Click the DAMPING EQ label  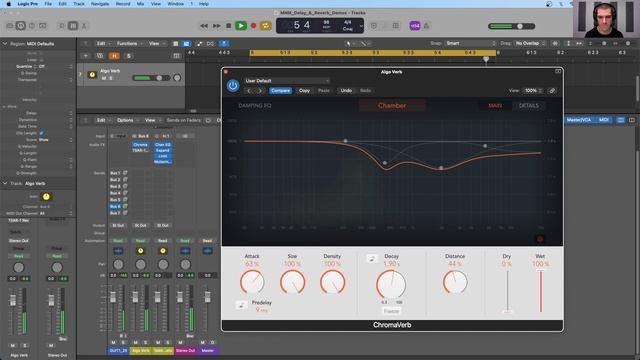(255, 106)
